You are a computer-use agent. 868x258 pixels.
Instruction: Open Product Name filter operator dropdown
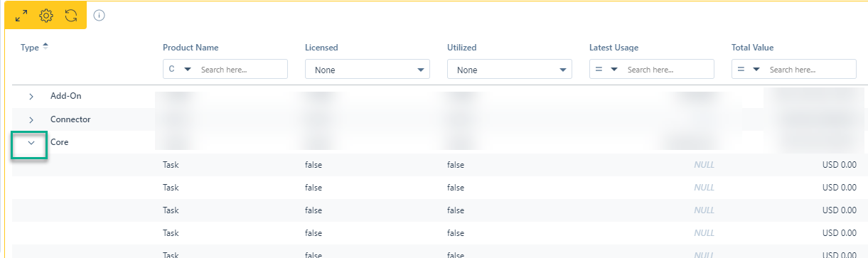pyautogui.click(x=180, y=70)
